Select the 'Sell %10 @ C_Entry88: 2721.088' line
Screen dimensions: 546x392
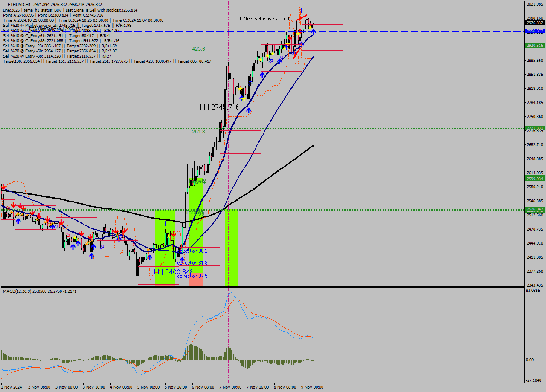tap(61, 40)
